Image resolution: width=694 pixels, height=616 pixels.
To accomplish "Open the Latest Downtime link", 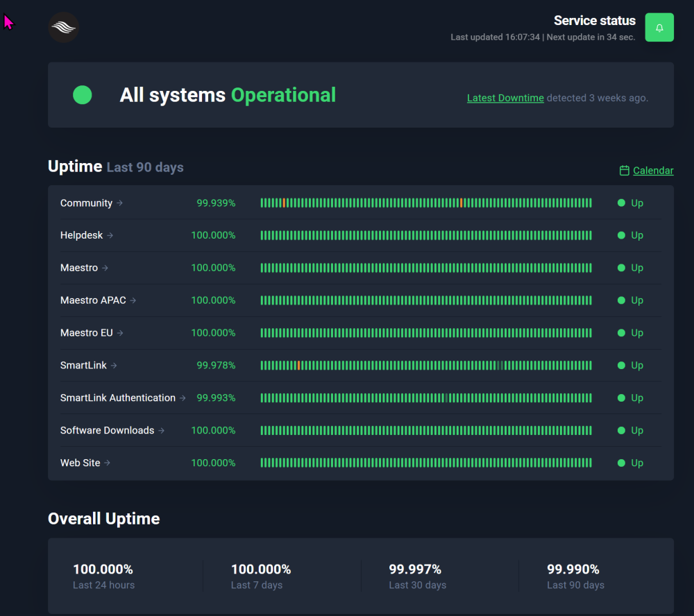I will tap(505, 98).
